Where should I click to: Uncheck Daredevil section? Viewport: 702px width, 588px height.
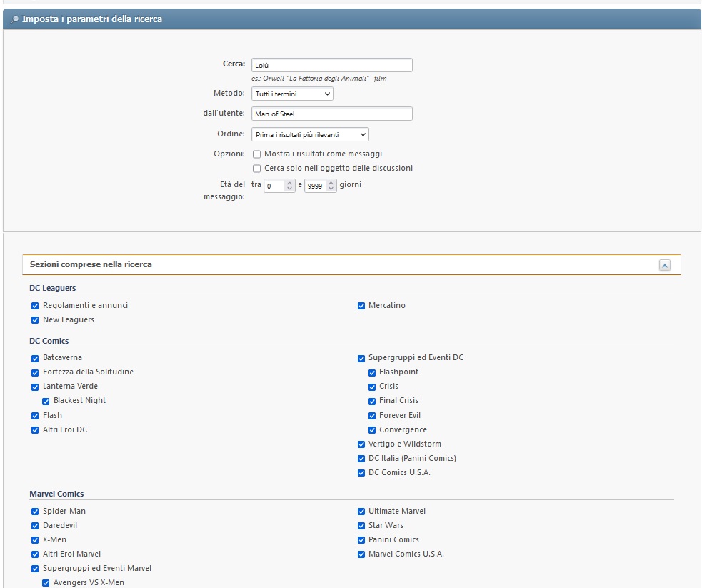point(35,526)
